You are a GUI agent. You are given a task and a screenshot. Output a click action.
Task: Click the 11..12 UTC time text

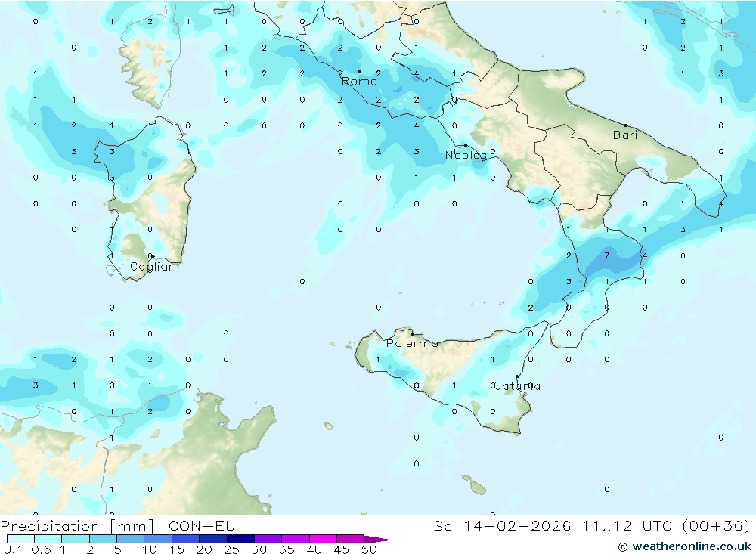pyautogui.click(x=629, y=525)
